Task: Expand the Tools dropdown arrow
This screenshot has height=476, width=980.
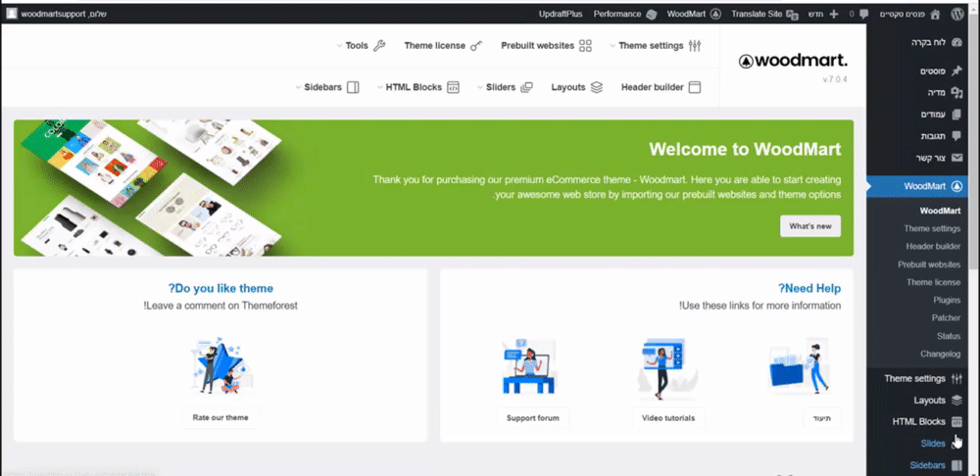Action: 340,46
